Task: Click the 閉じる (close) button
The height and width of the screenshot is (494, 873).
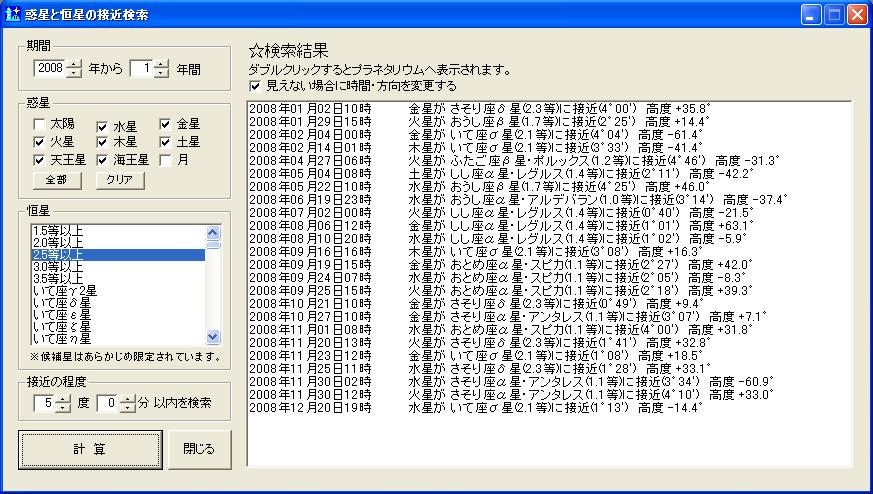Action: [x=198, y=449]
